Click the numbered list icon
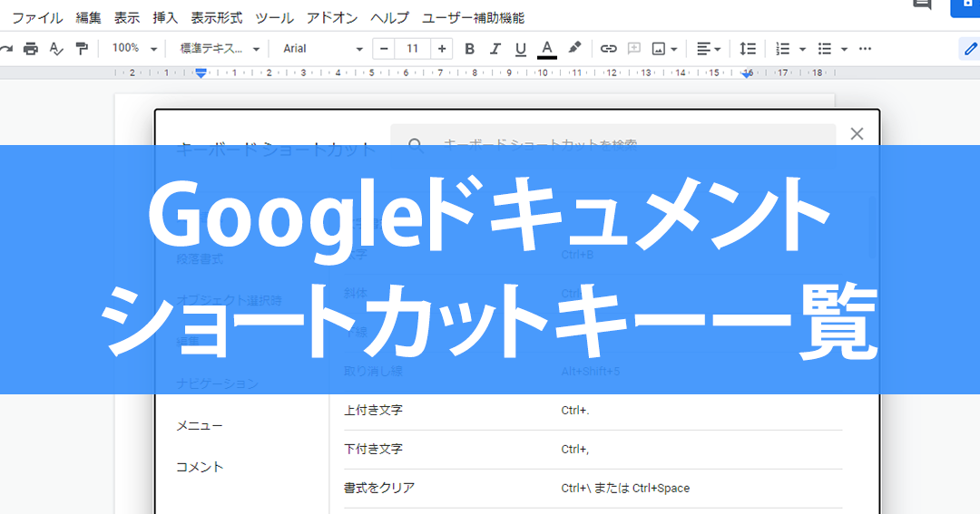 pos(782,49)
